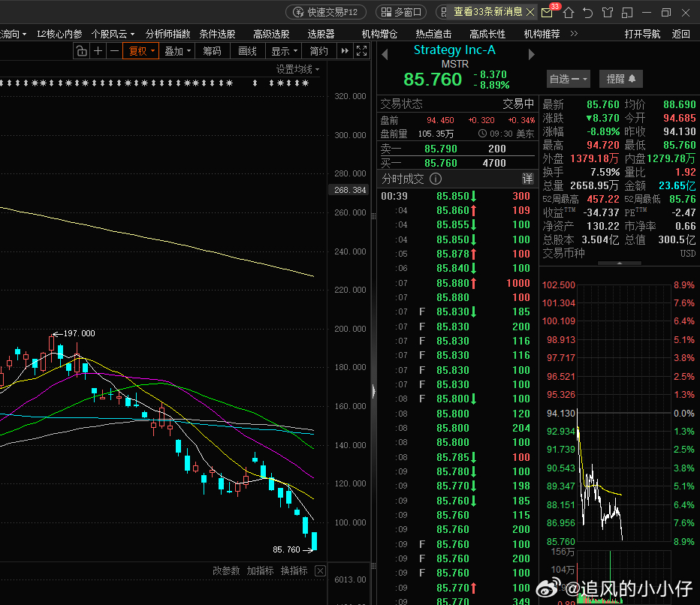Click the 盘前 pre-market price 94.450
The image size is (700, 605).
click(440, 120)
